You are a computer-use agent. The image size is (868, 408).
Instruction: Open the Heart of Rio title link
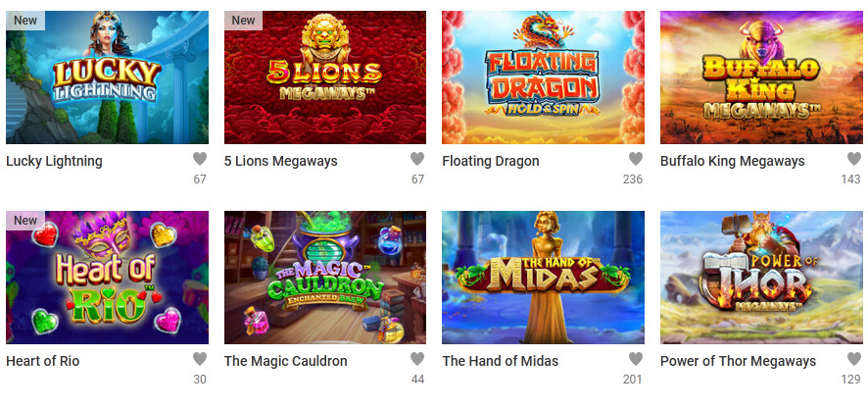click(43, 362)
